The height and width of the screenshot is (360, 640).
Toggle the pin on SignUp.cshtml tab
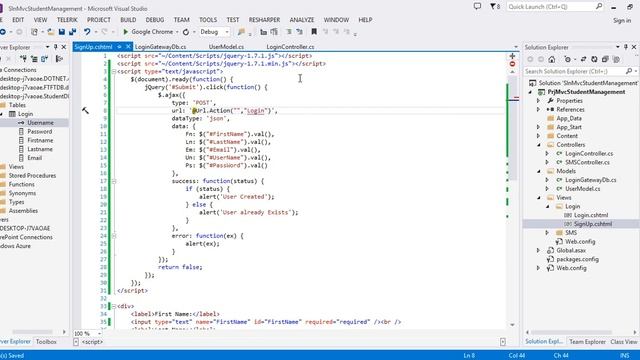click(x=119, y=47)
